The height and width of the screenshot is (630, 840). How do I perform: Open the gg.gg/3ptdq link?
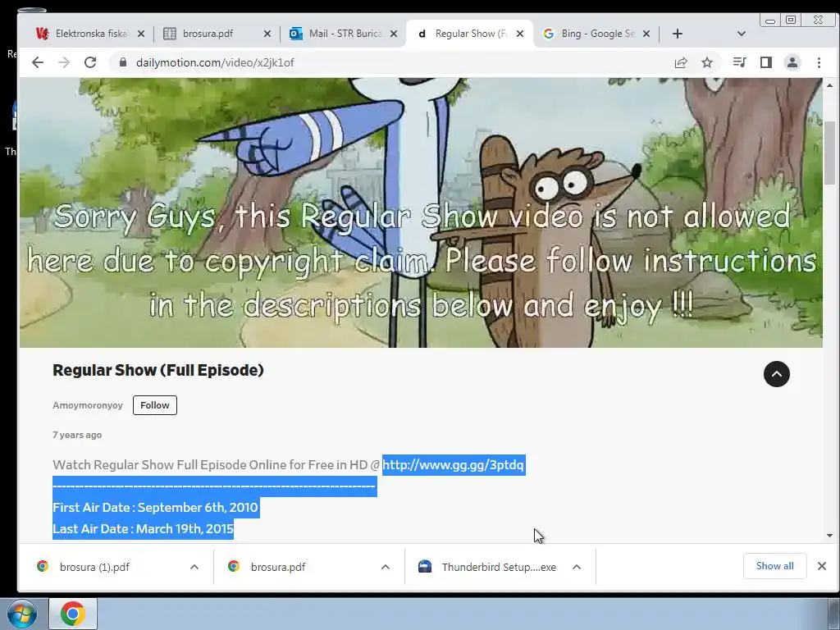[x=453, y=465]
